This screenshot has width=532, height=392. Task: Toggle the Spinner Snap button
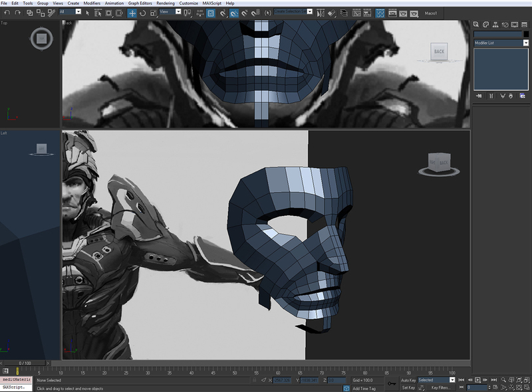coord(255,13)
